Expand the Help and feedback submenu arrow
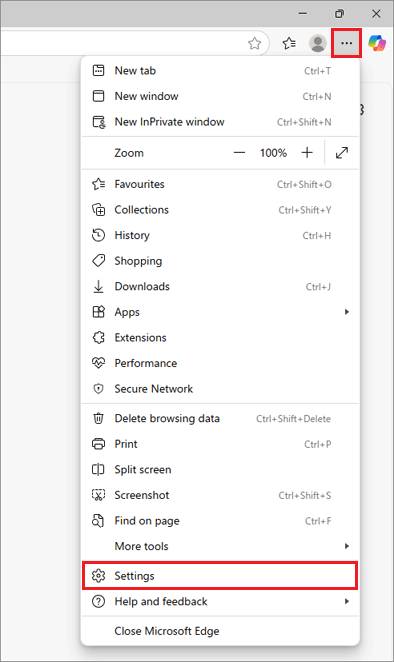The image size is (394, 662). point(347,601)
